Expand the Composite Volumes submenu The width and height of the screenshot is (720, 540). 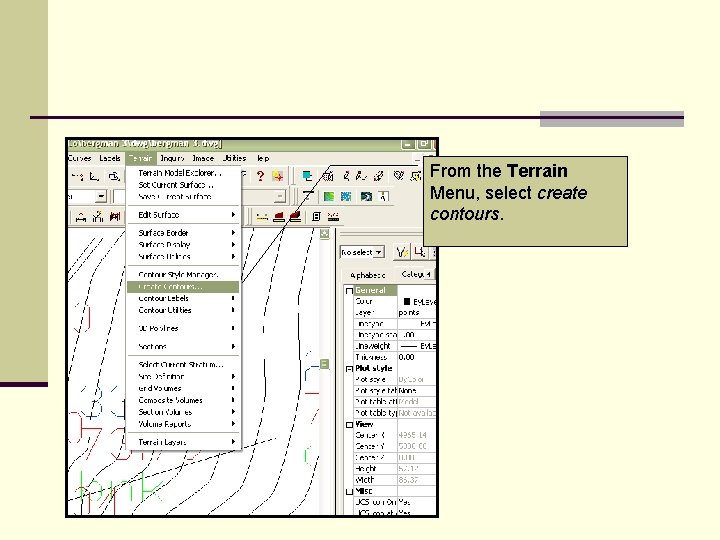coord(183,400)
